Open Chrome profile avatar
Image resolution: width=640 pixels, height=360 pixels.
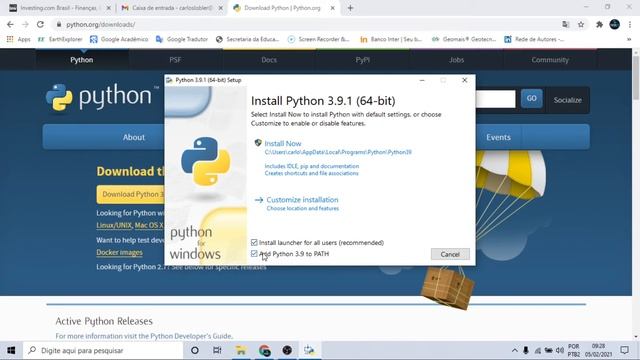614,24
